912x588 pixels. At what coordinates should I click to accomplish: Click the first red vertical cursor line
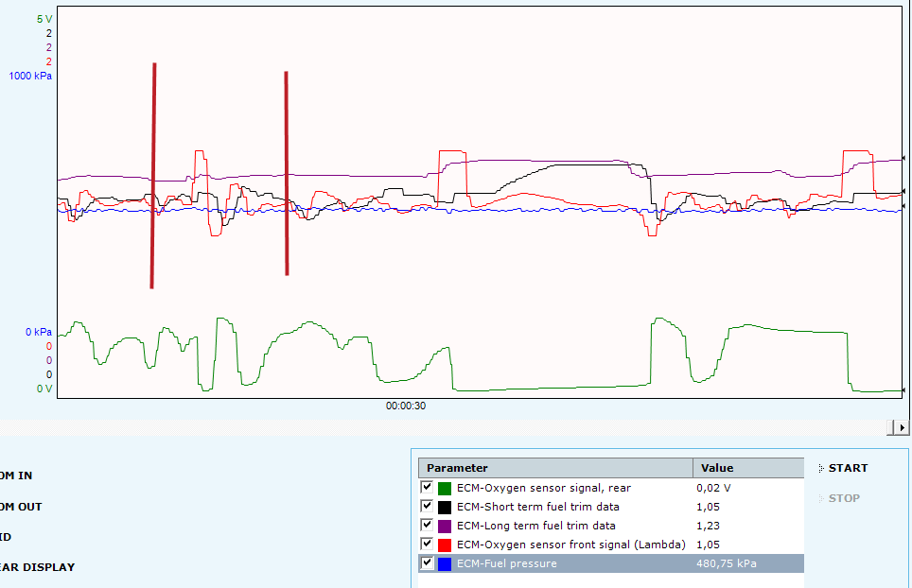153,175
